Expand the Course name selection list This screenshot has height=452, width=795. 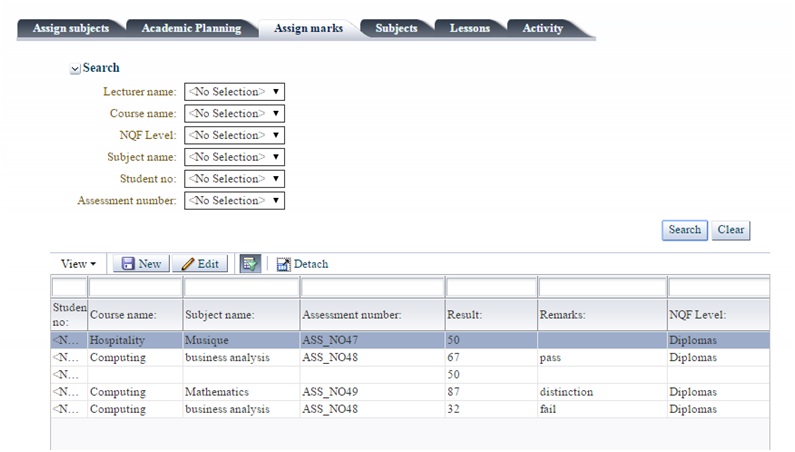pyautogui.click(x=234, y=114)
